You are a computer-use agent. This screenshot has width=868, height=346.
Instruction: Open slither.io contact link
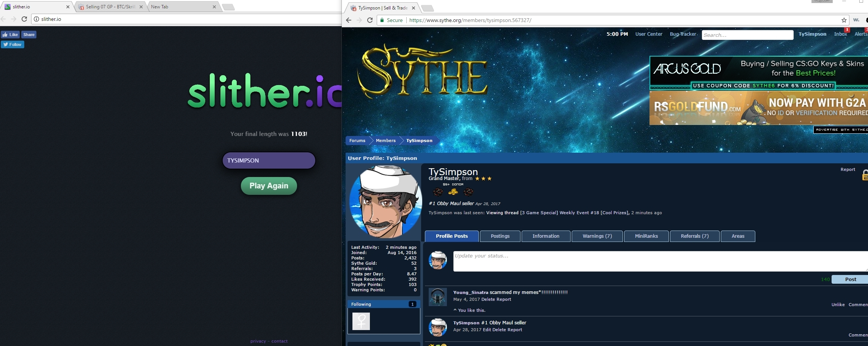pos(280,341)
